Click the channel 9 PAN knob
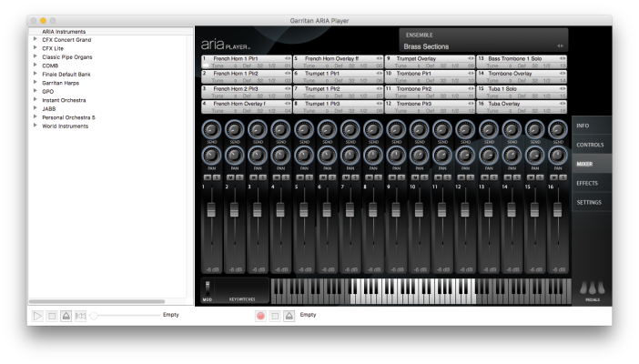 point(396,156)
